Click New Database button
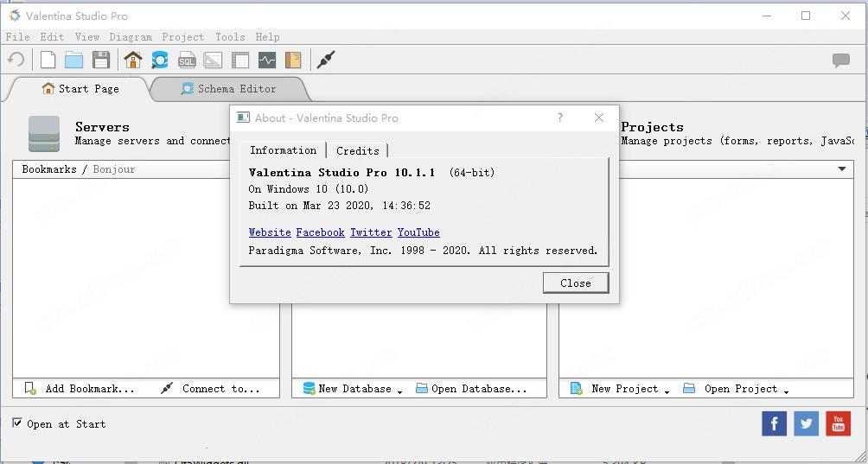 (x=348, y=388)
